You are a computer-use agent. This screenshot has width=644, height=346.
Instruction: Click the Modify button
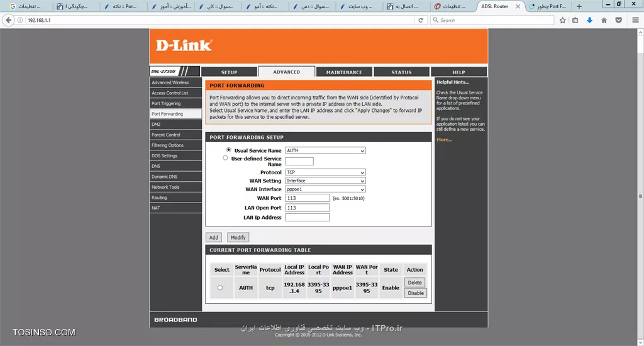click(x=238, y=238)
